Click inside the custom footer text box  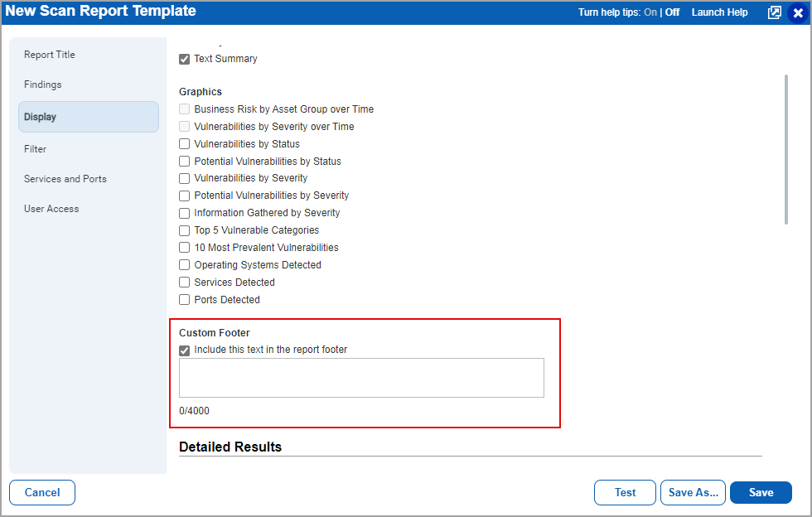click(361, 378)
